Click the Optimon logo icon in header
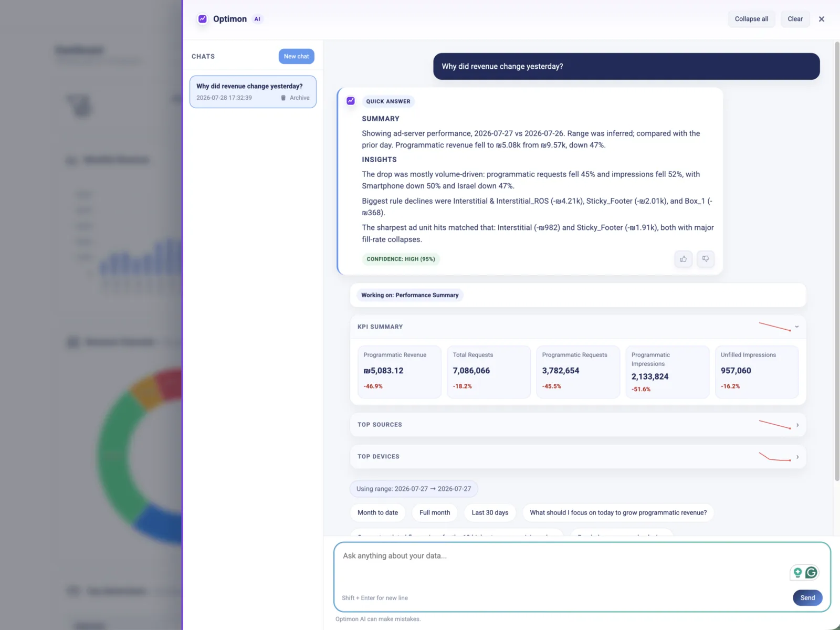The height and width of the screenshot is (630, 840). [x=202, y=19]
